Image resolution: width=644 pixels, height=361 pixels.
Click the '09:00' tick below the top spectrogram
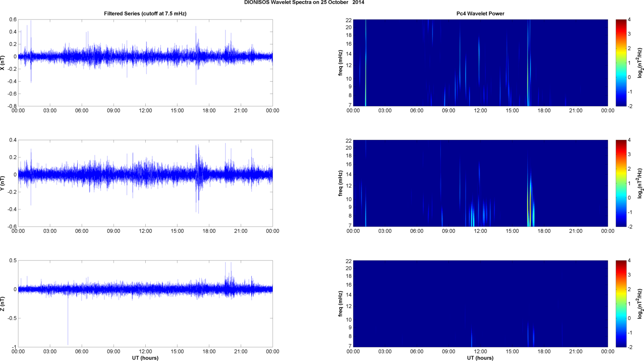coord(448,111)
